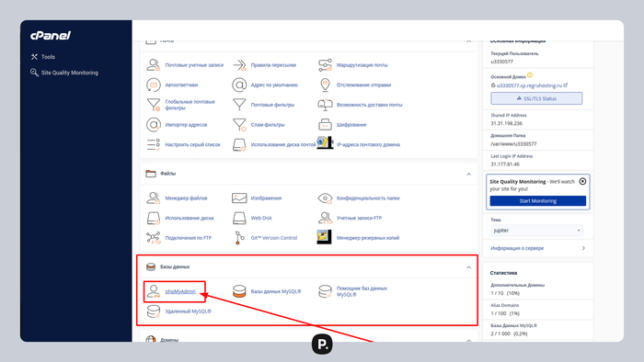644x362 pixels.
Task: Open the Менеджер файлов icon
Action: 154,198
